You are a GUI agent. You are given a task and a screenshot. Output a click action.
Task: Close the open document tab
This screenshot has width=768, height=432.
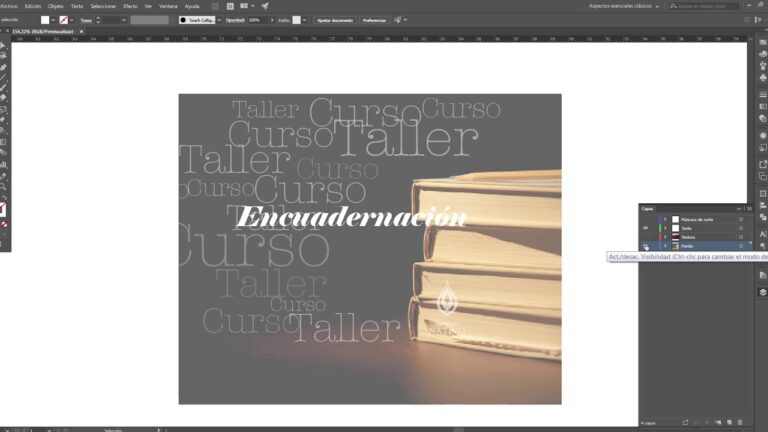81,31
